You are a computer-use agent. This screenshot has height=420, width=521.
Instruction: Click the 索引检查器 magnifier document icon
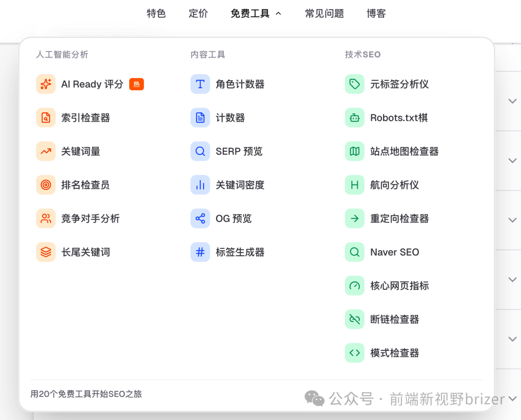point(45,118)
